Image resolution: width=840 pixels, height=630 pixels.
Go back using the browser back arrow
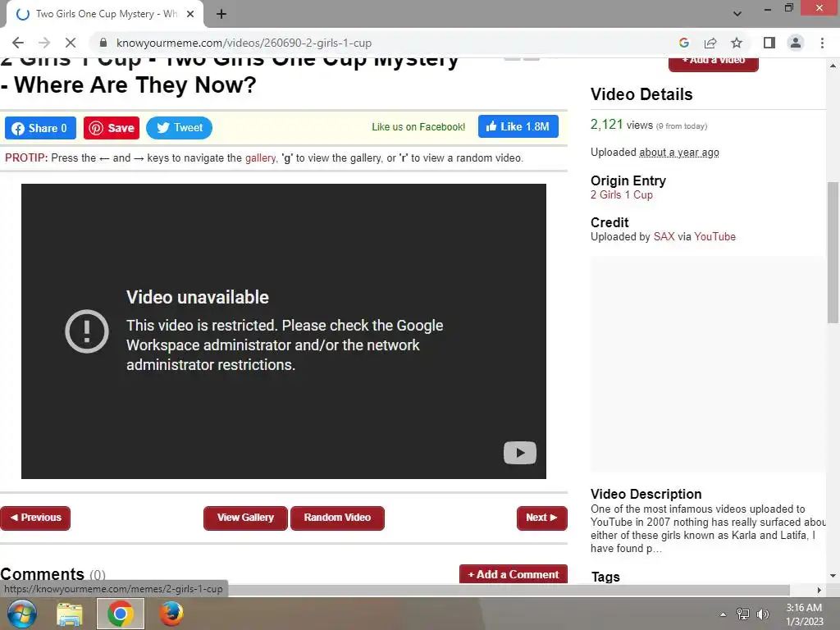[x=18, y=43]
